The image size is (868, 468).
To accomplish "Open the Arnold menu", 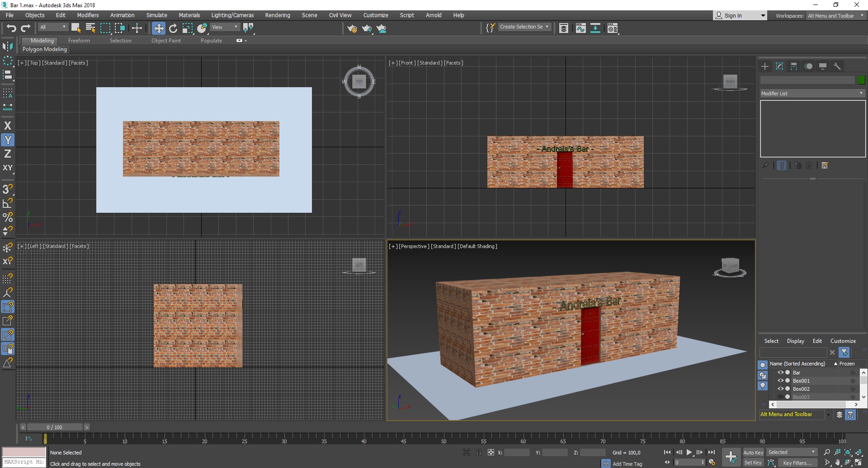I will 434,15.
